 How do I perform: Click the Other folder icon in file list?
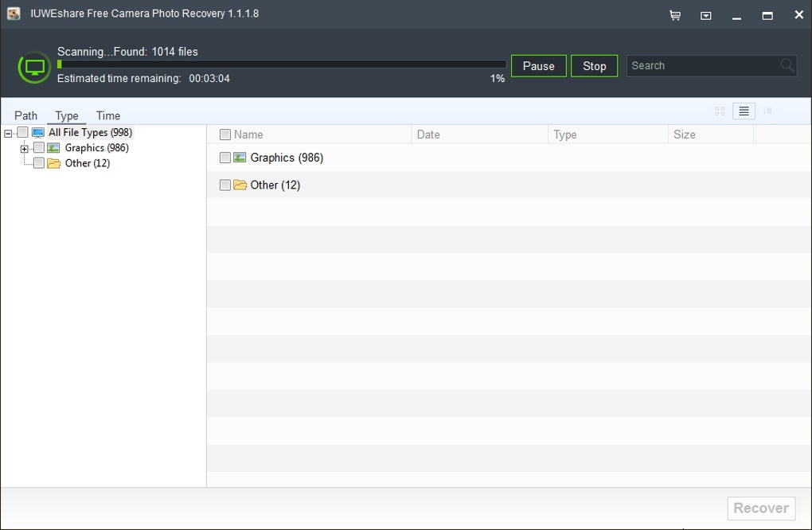240,185
